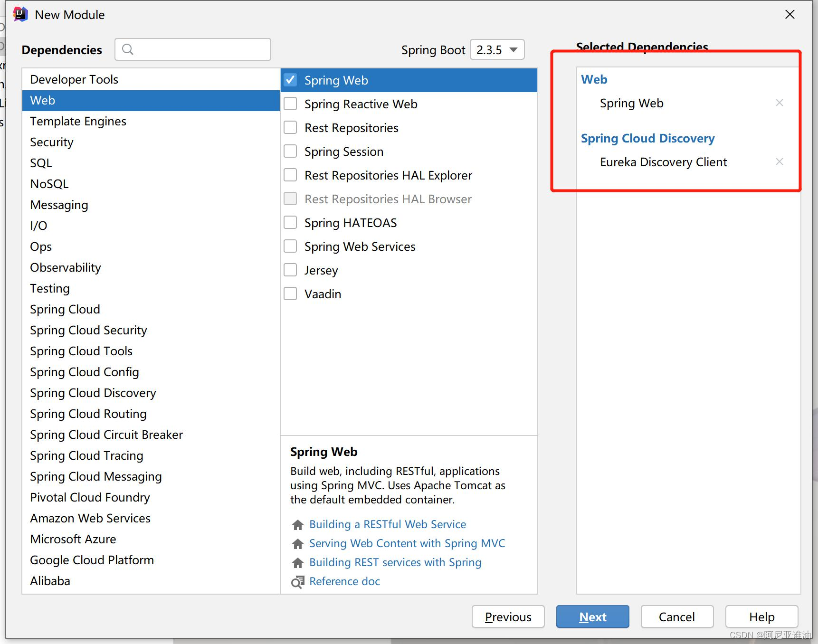Click home icon beside Building a RESTful Web Service
This screenshot has height=644, width=818.
tap(298, 524)
